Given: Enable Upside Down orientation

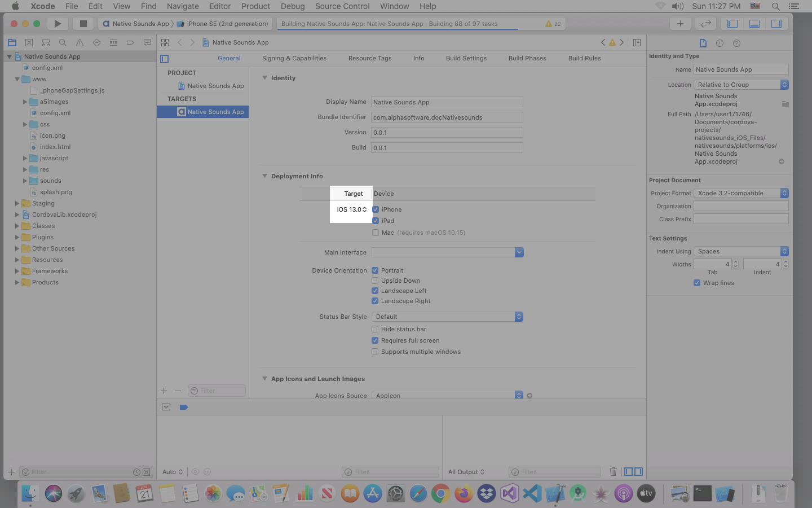Looking at the screenshot, I should pos(375,281).
